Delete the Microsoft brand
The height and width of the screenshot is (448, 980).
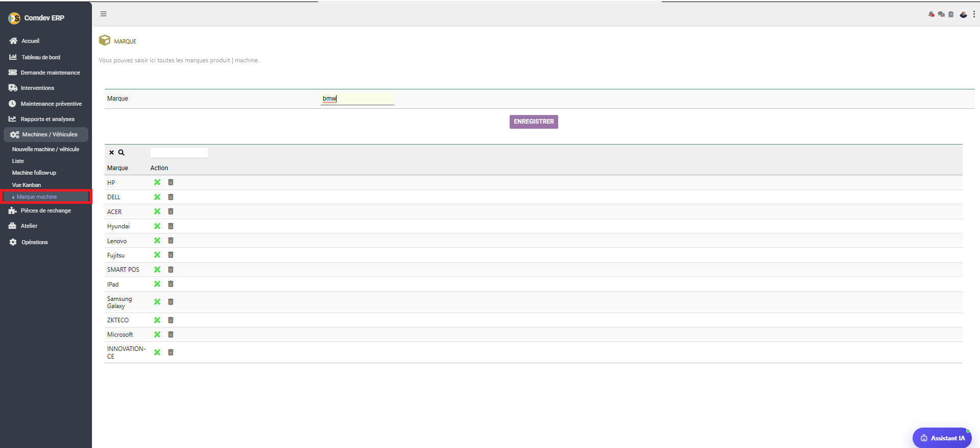pos(171,335)
